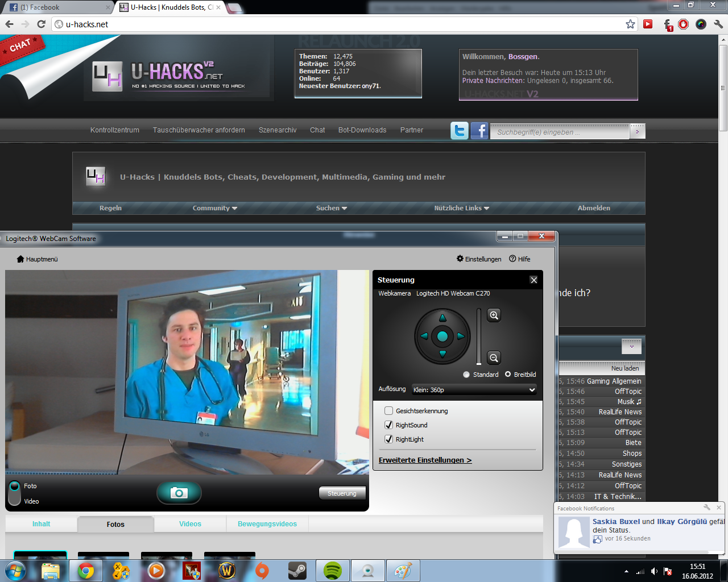Click the red YouTube play extension icon
This screenshot has height=582, width=728.
[648, 24]
